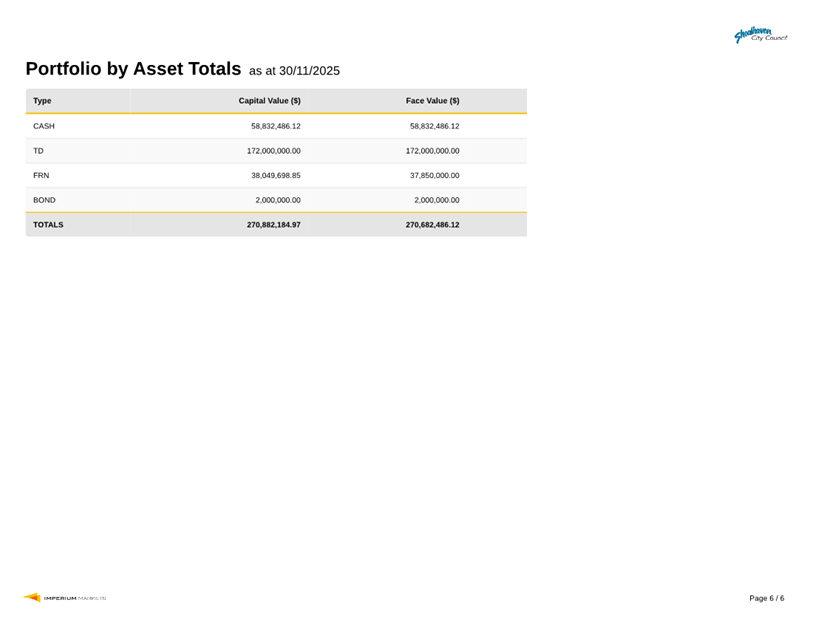Click the BOND face value cell

[436, 200]
